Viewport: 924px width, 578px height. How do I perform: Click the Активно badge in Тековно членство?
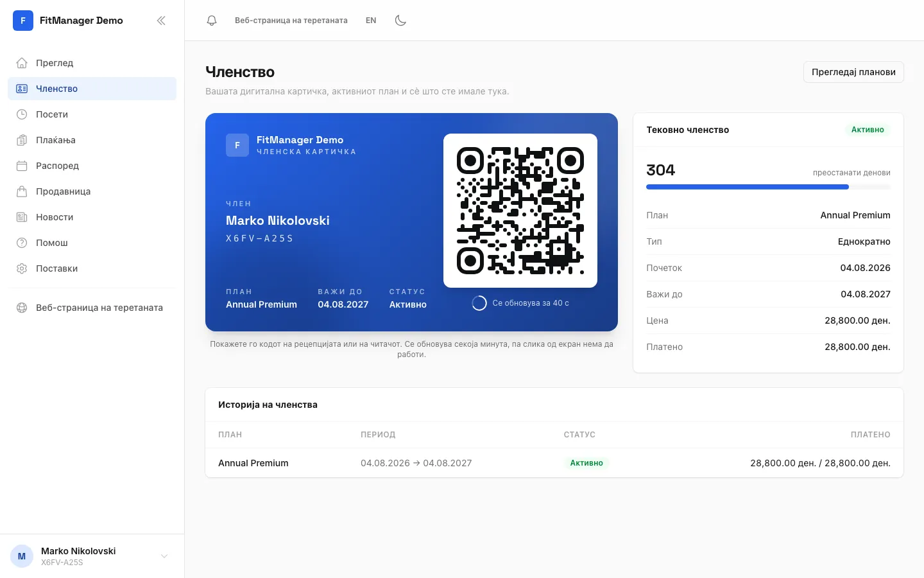(868, 130)
